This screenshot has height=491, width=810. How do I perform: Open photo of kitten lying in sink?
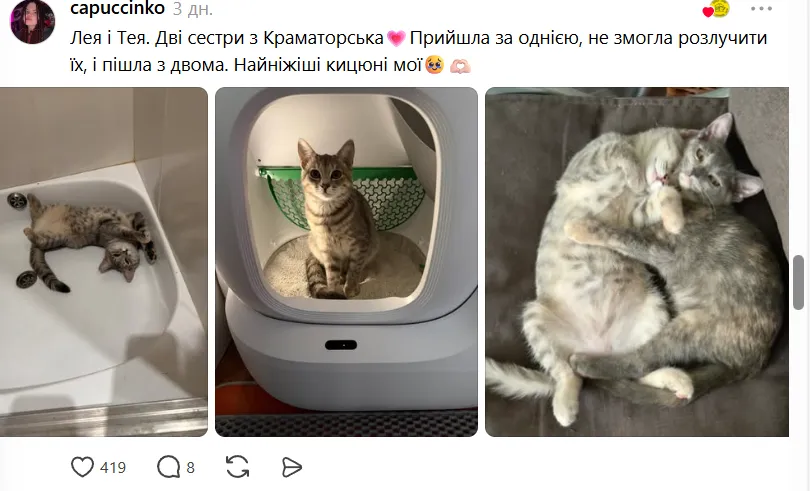click(x=103, y=262)
